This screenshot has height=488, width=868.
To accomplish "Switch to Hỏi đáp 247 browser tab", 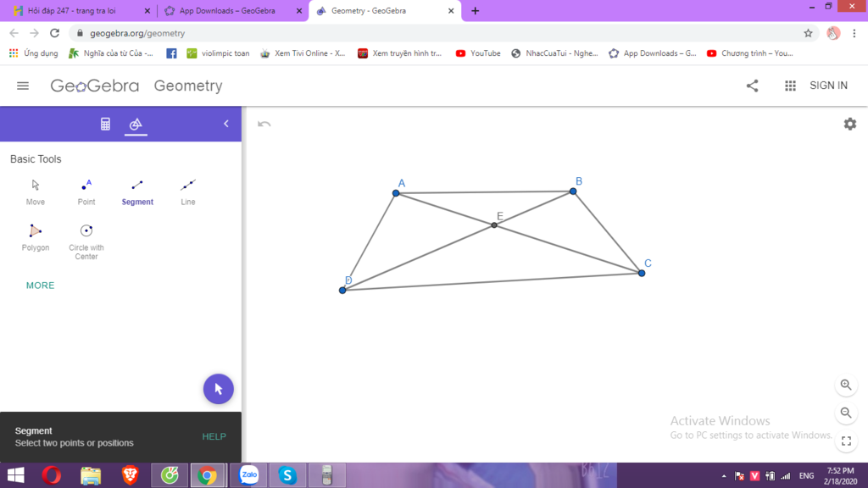I will (81, 10).
